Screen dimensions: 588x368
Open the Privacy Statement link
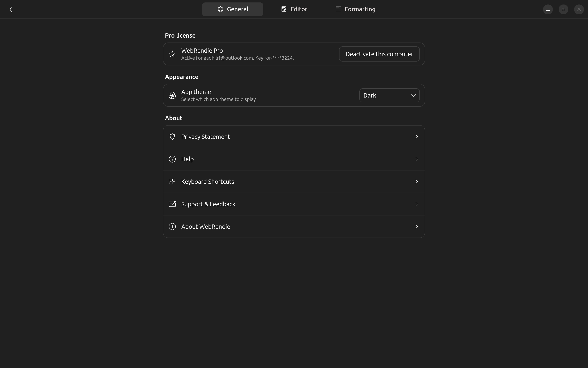(x=294, y=137)
